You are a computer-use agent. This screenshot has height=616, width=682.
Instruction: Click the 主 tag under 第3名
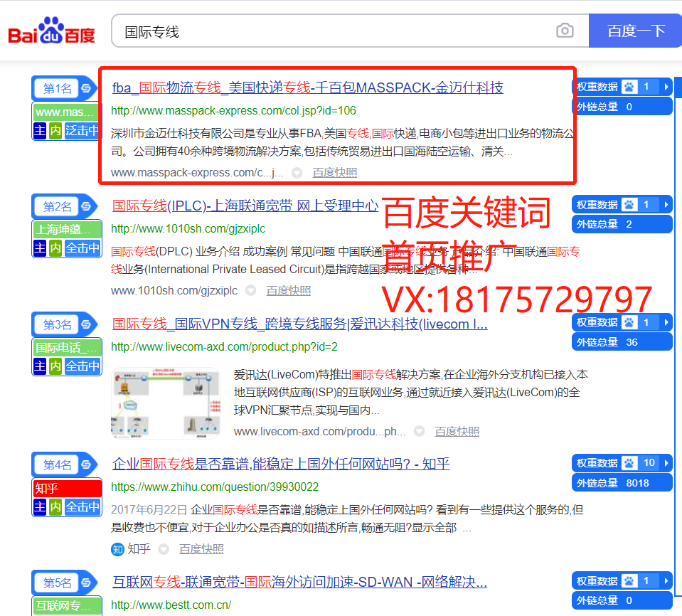pyautogui.click(x=40, y=366)
